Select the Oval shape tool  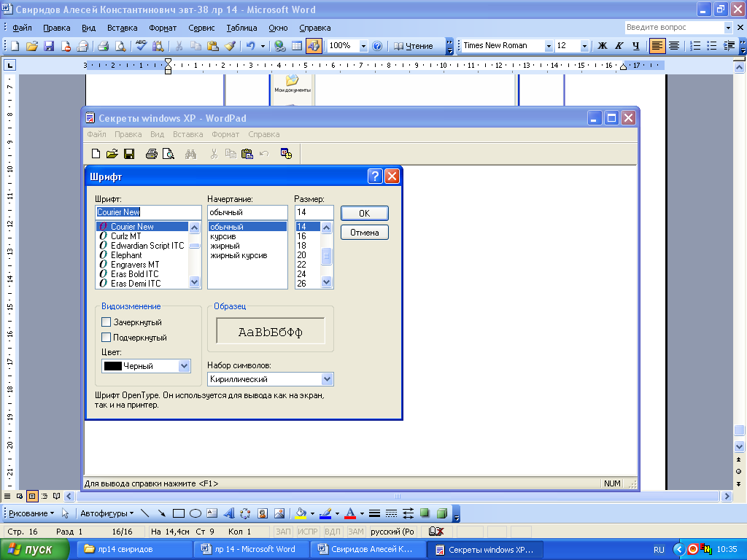(x=196, y=513)
